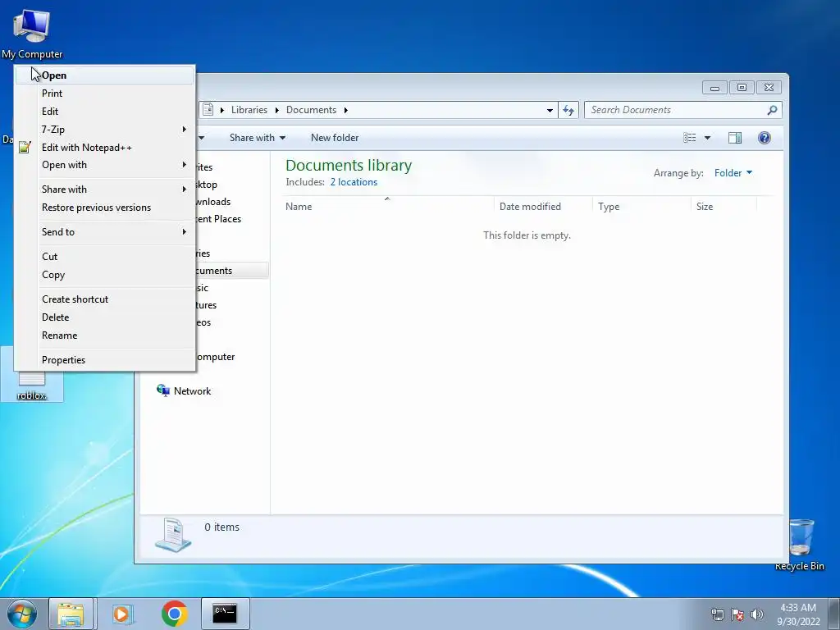Choose Print in the context menu
The width and height of the screenshot is (840, 630).
click(104, 94)
